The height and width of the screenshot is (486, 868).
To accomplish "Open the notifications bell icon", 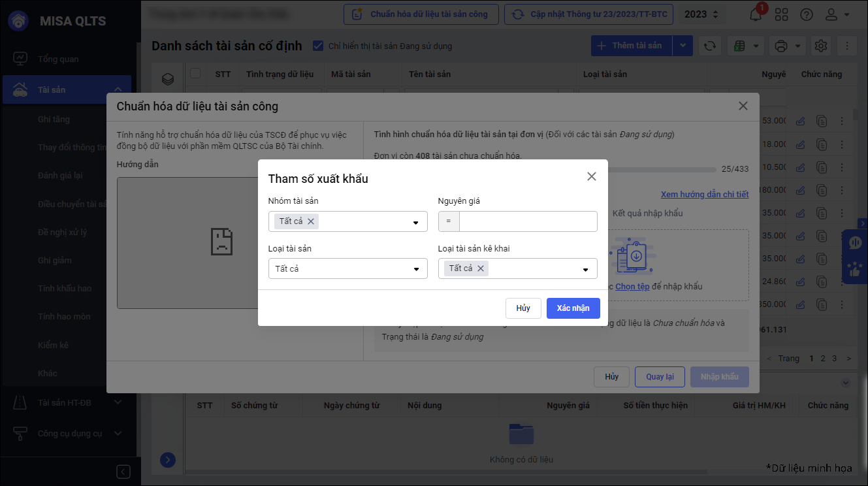I will pos(756,15).
